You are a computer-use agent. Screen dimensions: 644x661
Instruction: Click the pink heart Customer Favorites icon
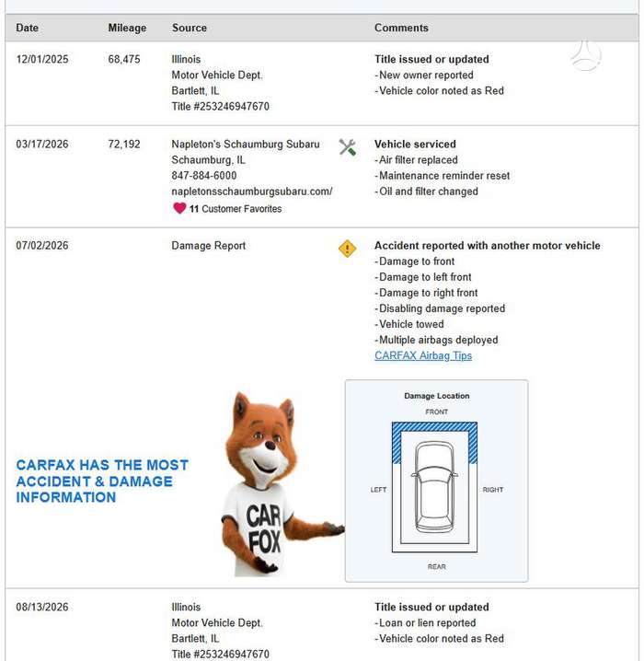(179, 208)
